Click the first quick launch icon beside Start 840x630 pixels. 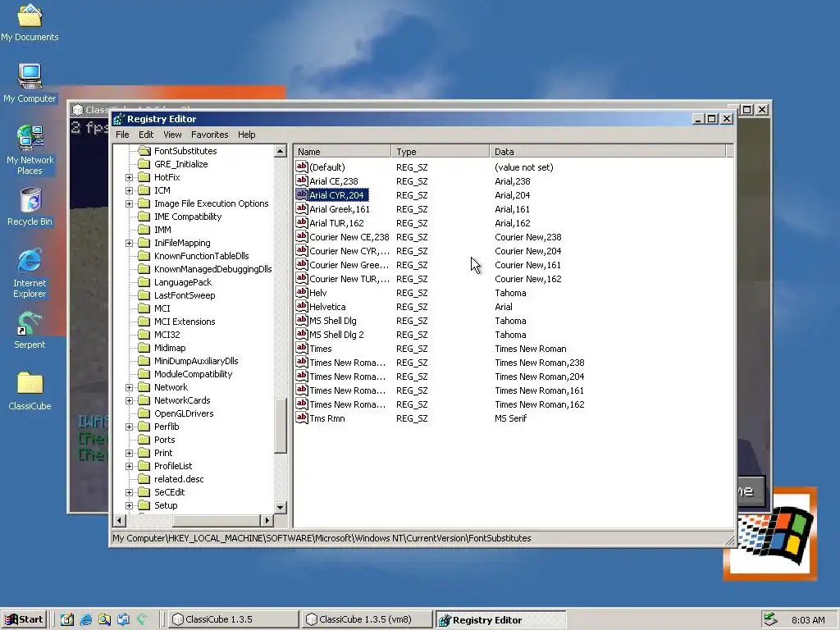[x=67, y=620]
